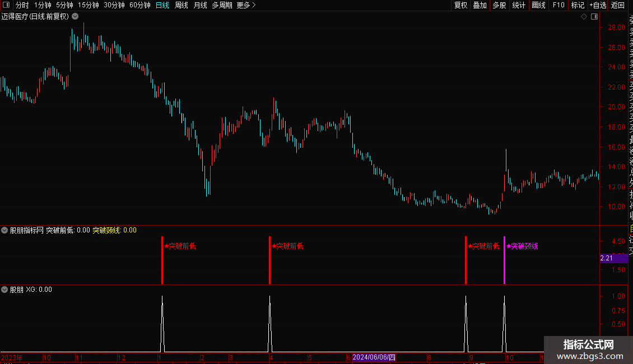The height and width of the screenshot is (364, 633).
Task: Click the yellow 突破颈线: 0.00 readout
Action: tap(115, 230)
